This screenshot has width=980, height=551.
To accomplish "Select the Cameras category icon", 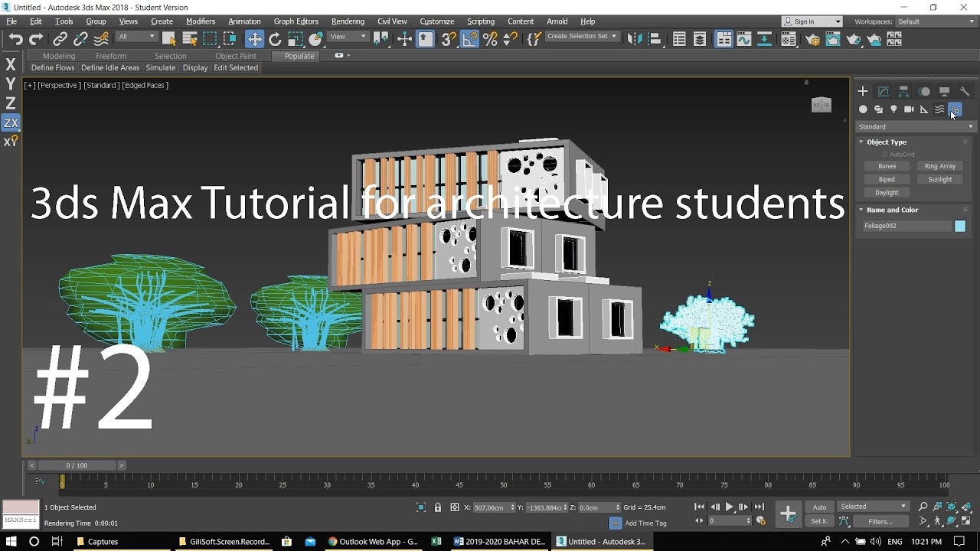I will click(x=909, y=109).
